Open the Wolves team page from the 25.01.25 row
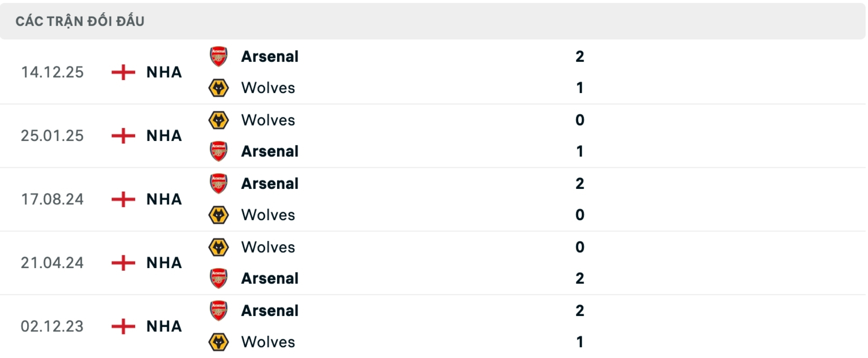Viewport: 868px width, 358px height. tap(268, 120)
